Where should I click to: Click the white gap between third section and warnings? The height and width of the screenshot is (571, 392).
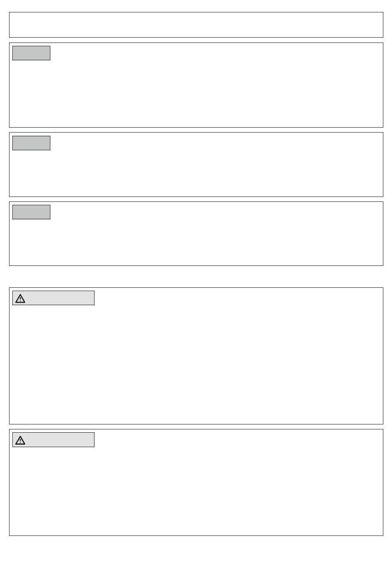click(196, 277)
